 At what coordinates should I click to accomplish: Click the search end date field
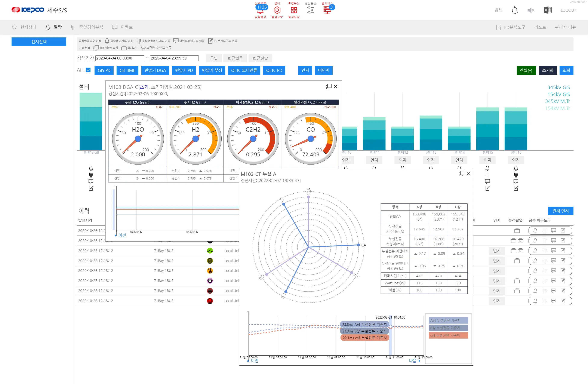[174, 58]
